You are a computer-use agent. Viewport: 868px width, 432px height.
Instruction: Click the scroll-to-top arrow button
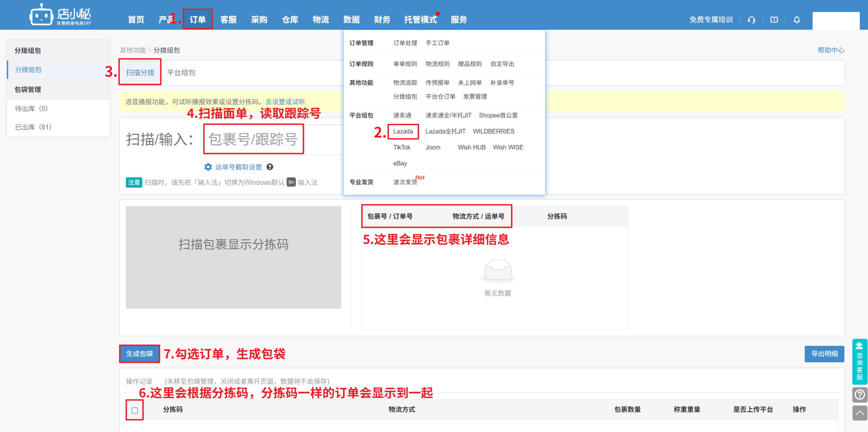tap(859, 413)
